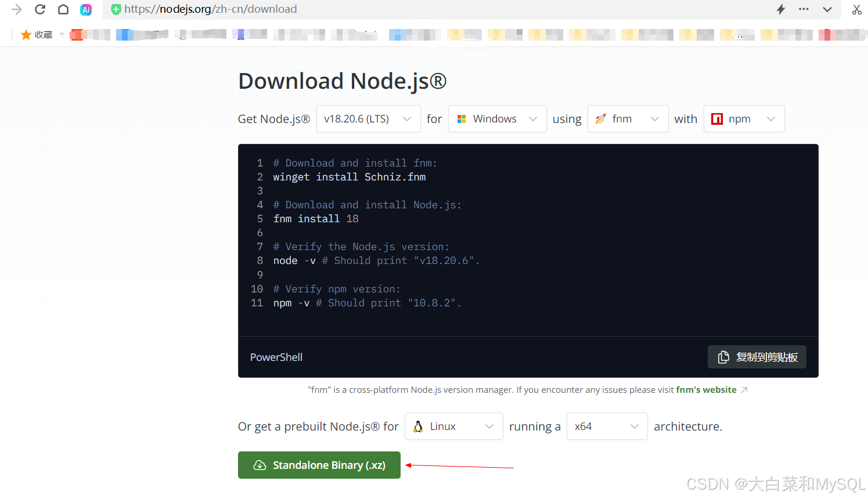Click the favorites star icon

[26, 35]
